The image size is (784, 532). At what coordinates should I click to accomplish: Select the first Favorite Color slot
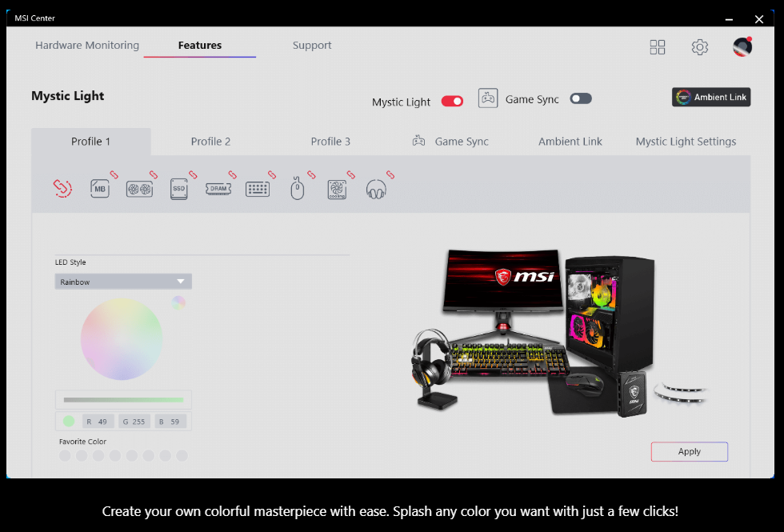coord(65,455)
